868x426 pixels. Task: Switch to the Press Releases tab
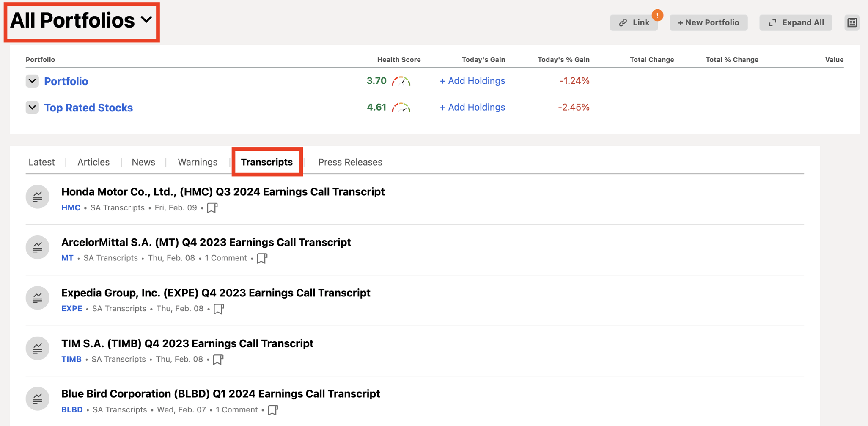tap(350, 162)
